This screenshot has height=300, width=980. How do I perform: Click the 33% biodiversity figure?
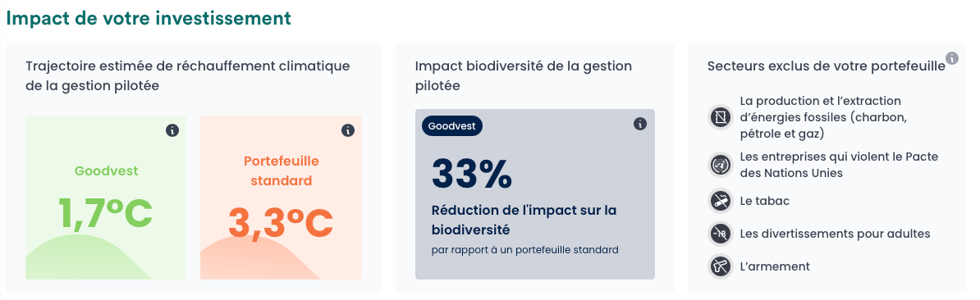tap(471, 174)
